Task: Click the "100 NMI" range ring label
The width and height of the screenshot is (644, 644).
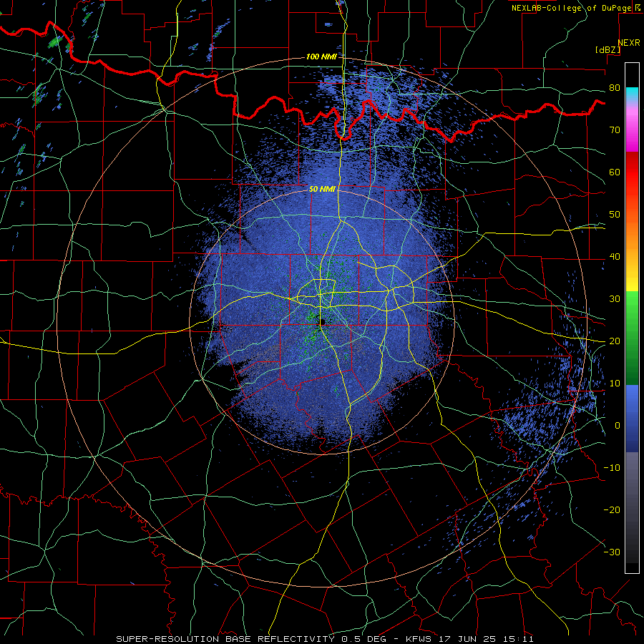Action: [321, 57]
